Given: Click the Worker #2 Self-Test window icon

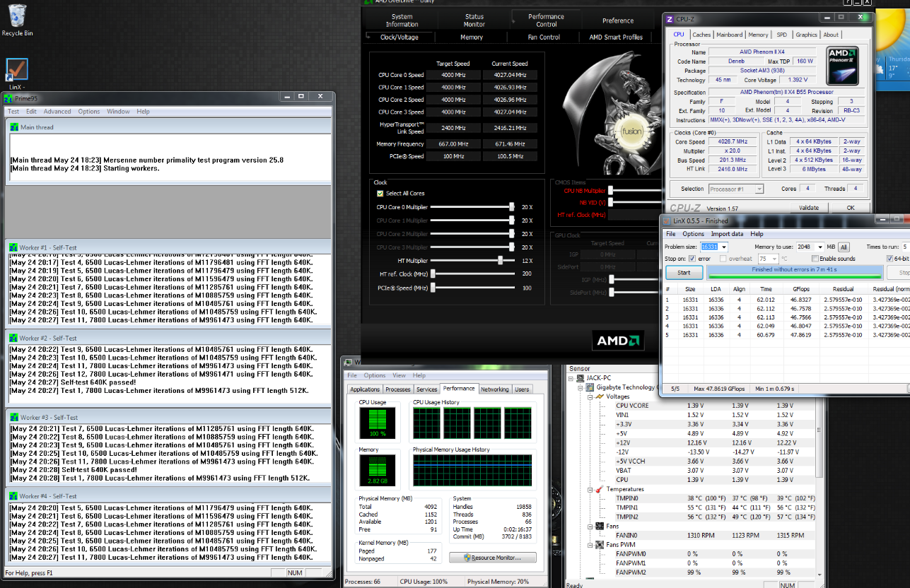Looking at the screenshot, I should (13, 339).
